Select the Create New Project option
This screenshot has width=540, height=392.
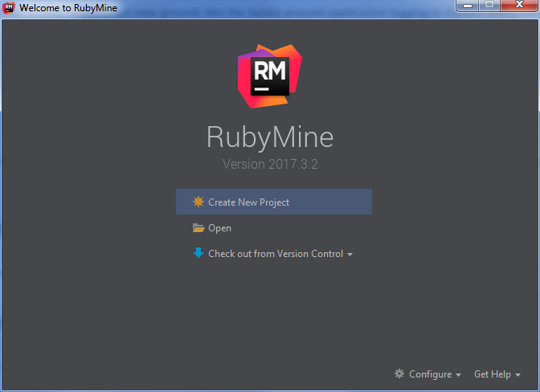click(248, 202)
